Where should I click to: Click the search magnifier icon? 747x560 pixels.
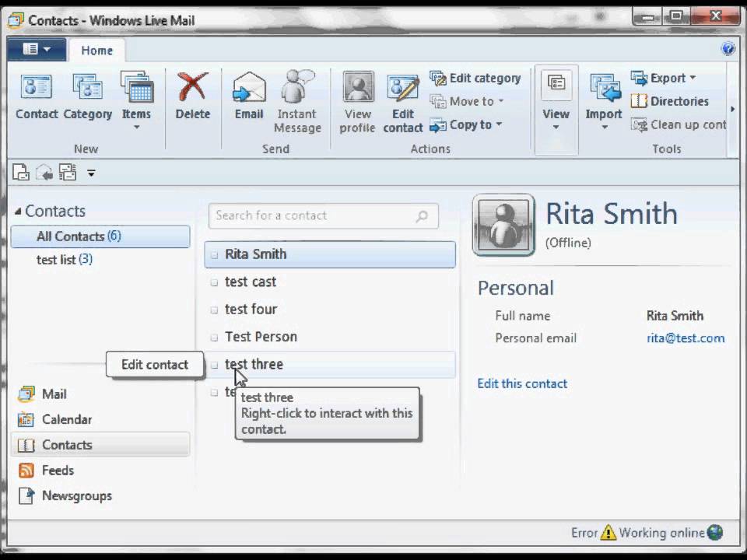pos(422,216)
